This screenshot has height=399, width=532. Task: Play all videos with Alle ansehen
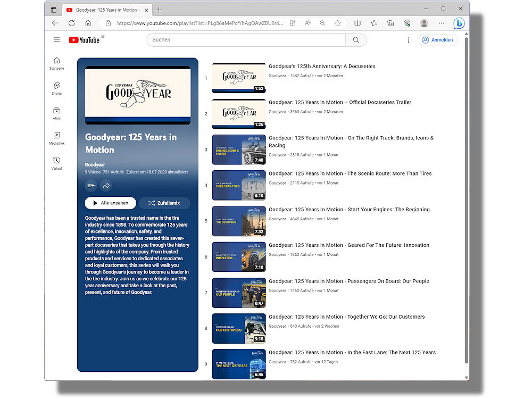tap(111, 203)
